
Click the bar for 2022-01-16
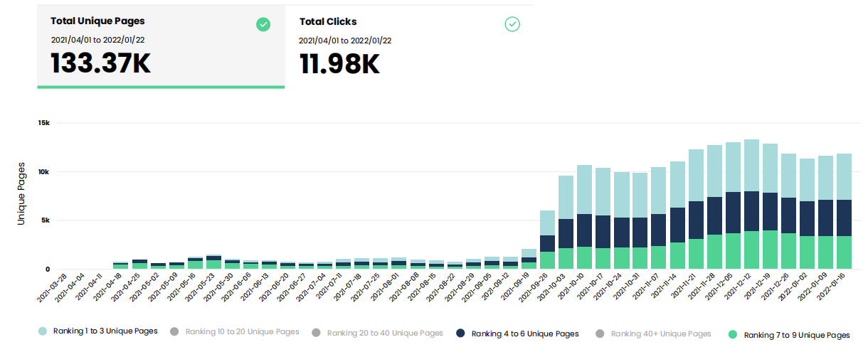click(x=844, y=211)
